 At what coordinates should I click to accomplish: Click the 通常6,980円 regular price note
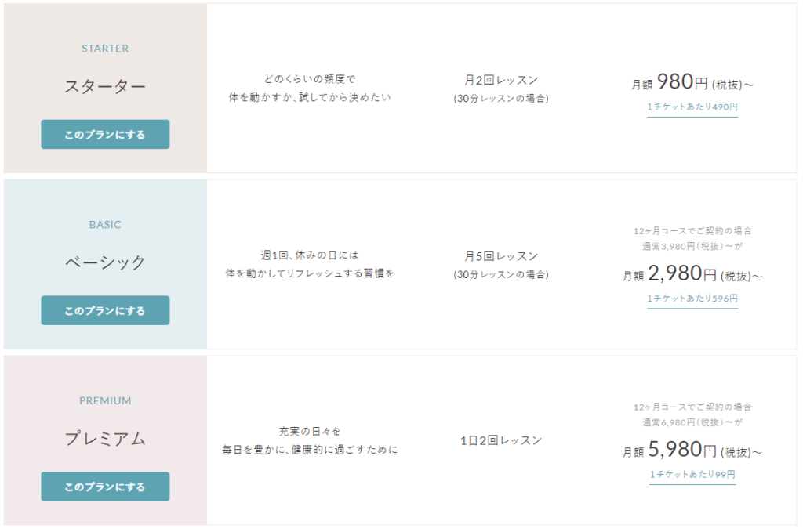[692, 422]
